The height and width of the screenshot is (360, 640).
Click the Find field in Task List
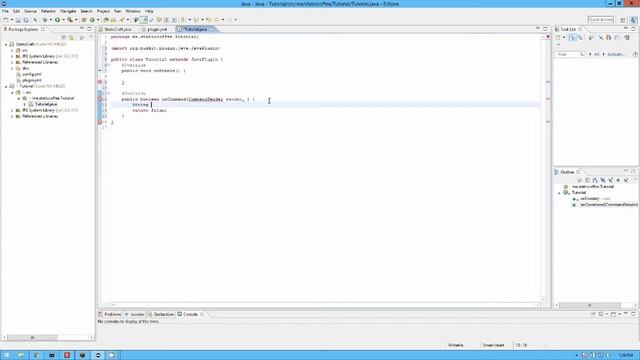coord(570,54)
